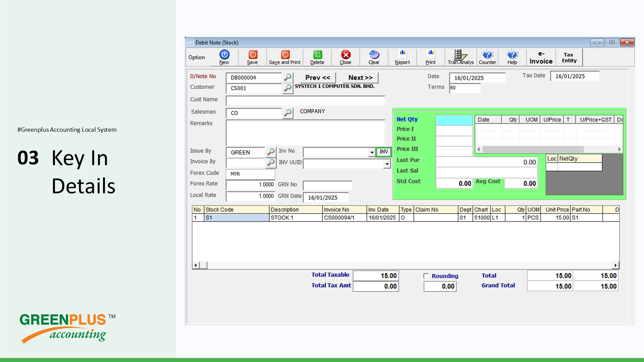
Task: Search Invoice By with magnifier icon
Action: click(x=271, y=163)
